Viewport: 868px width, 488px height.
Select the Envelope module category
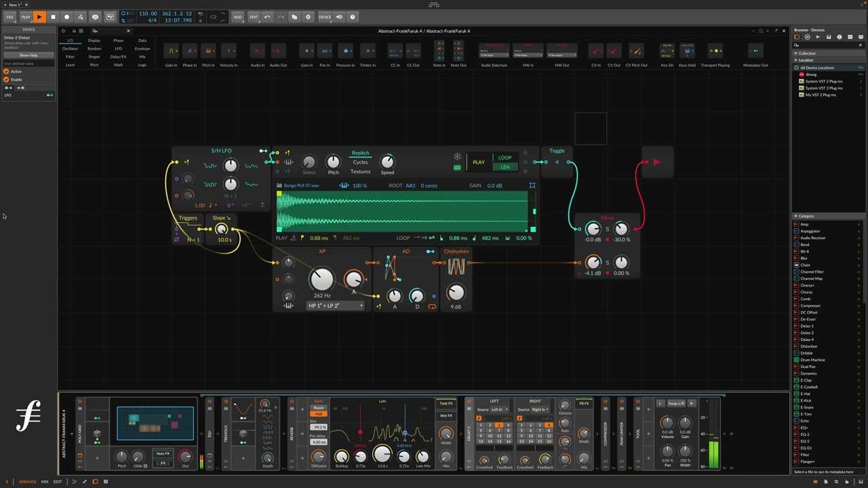(x=142, y=49)
